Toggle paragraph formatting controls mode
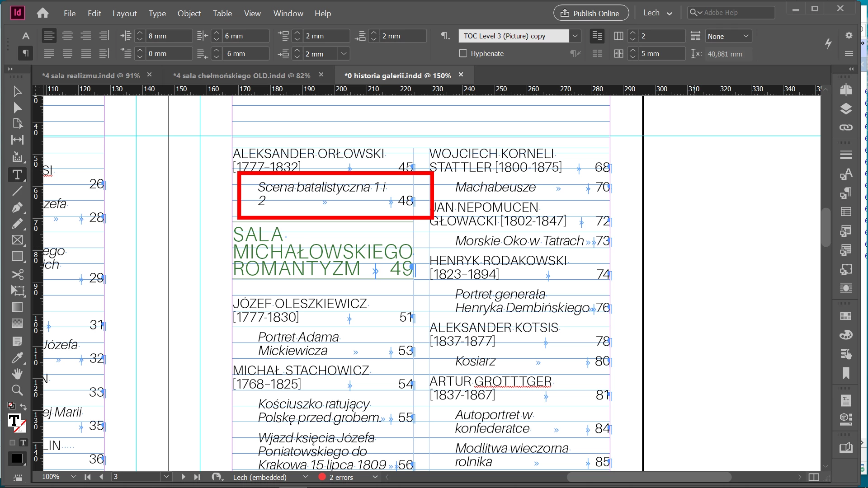 tap(26, 53)
